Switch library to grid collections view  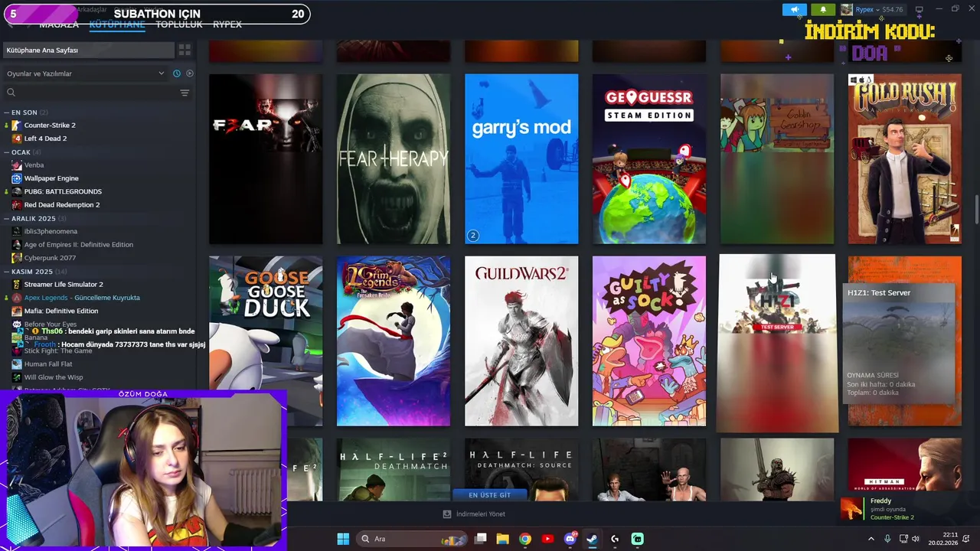point(185,50)
